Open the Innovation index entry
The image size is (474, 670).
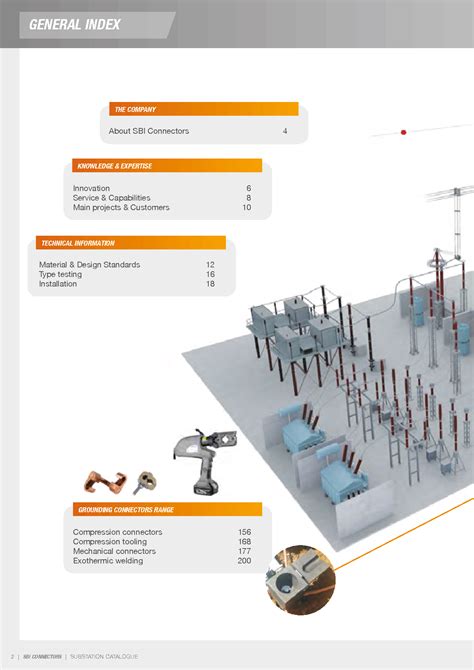click(x=91, y=188)
